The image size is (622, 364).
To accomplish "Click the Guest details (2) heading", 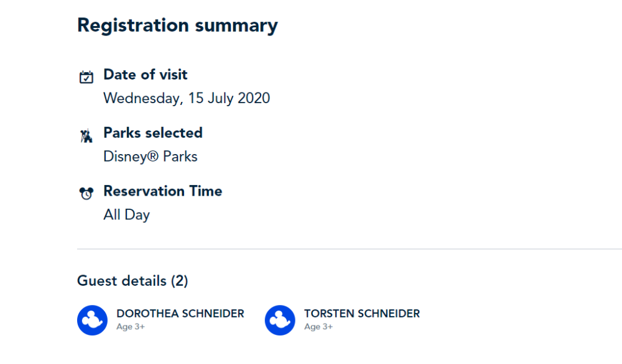I will point(132,281).
